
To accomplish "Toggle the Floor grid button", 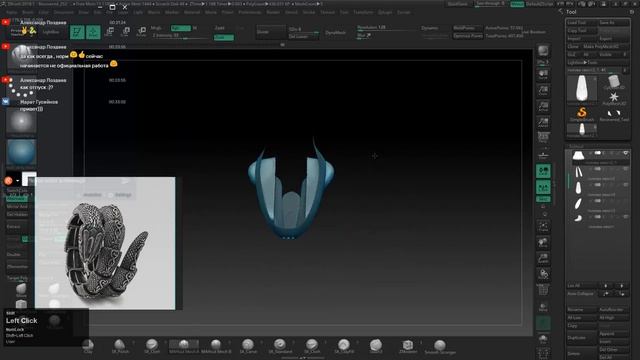I will 543,155.
